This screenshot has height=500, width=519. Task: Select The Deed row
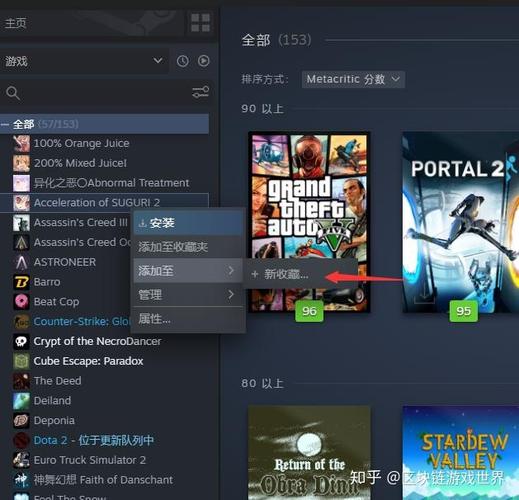coord(104,381)
